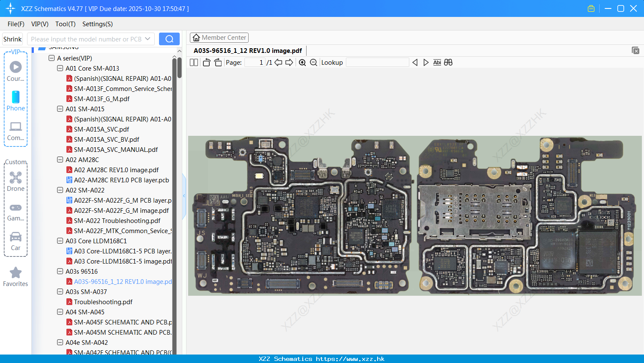
Task: Click the panel collapse handle beside the tree
Action: tap(184, 196)
